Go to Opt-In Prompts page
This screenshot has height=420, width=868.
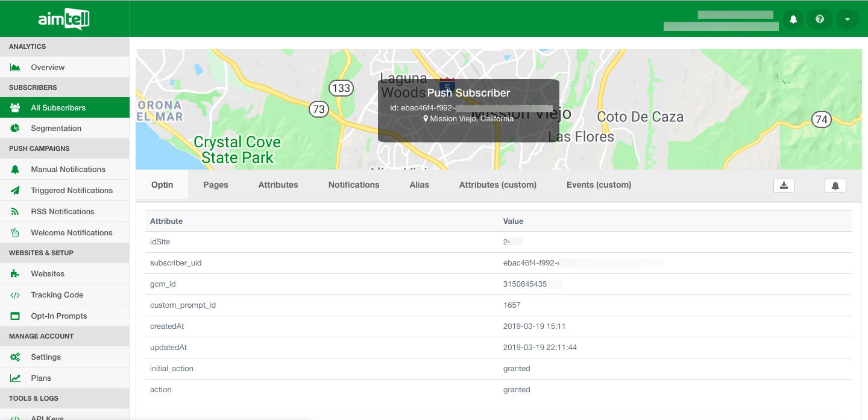59,316
